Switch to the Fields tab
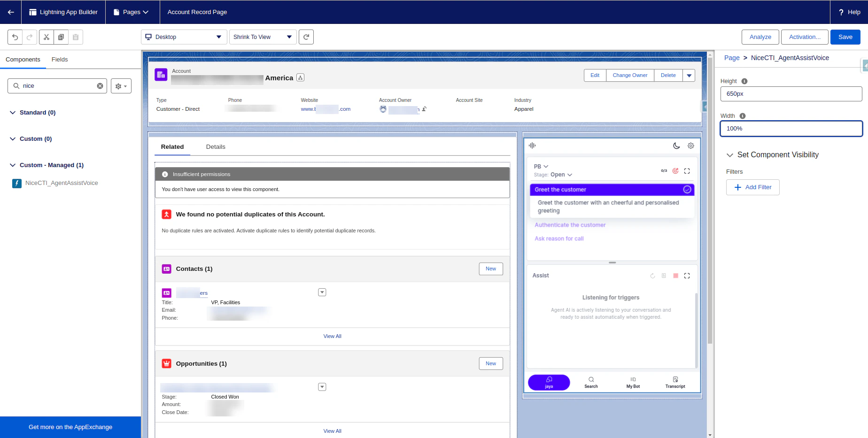The height and width of the screenshot is (438, 868). [x=59, y=59]
